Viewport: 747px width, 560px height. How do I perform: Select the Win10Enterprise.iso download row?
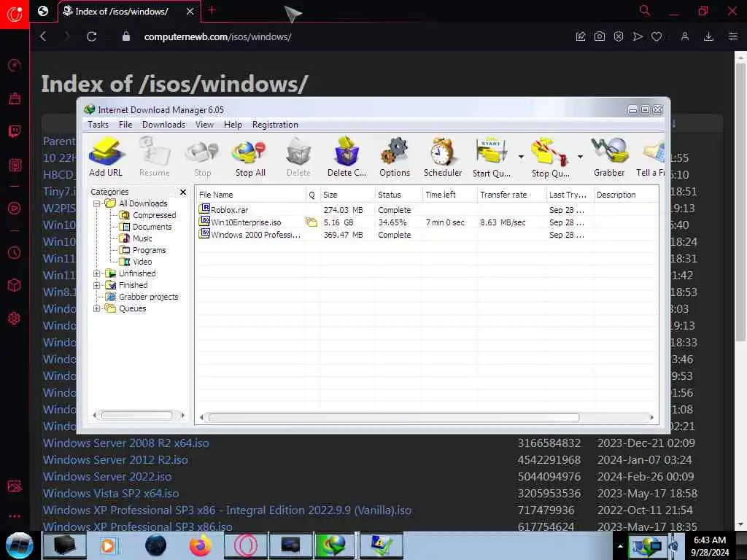(426, 222)
